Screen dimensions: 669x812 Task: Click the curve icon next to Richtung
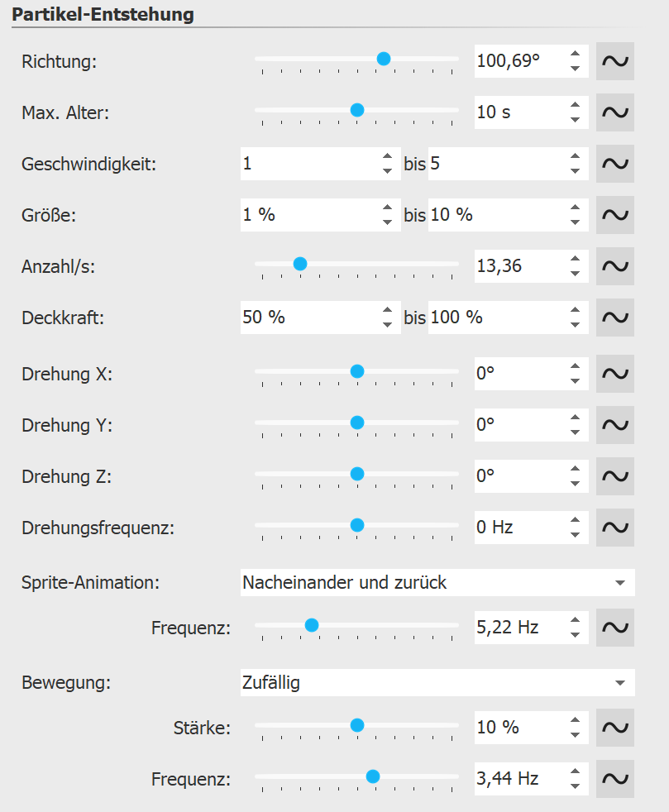(614, 61)
